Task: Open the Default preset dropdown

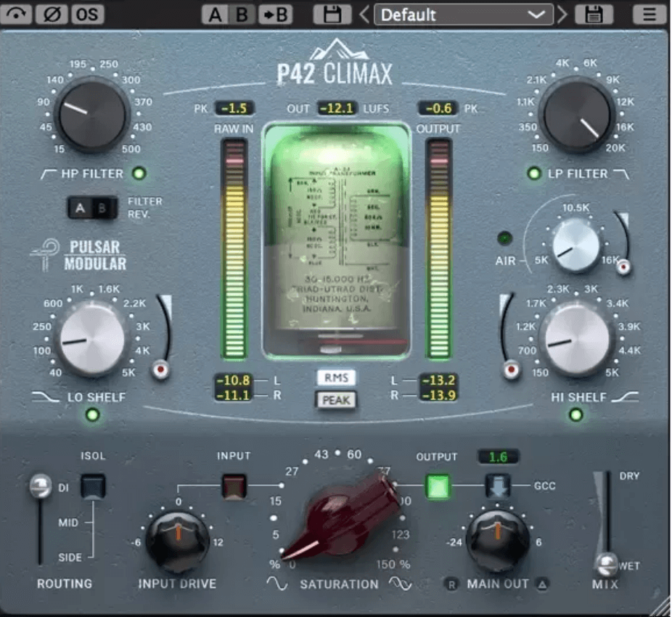Action: (x=462, y=15)
